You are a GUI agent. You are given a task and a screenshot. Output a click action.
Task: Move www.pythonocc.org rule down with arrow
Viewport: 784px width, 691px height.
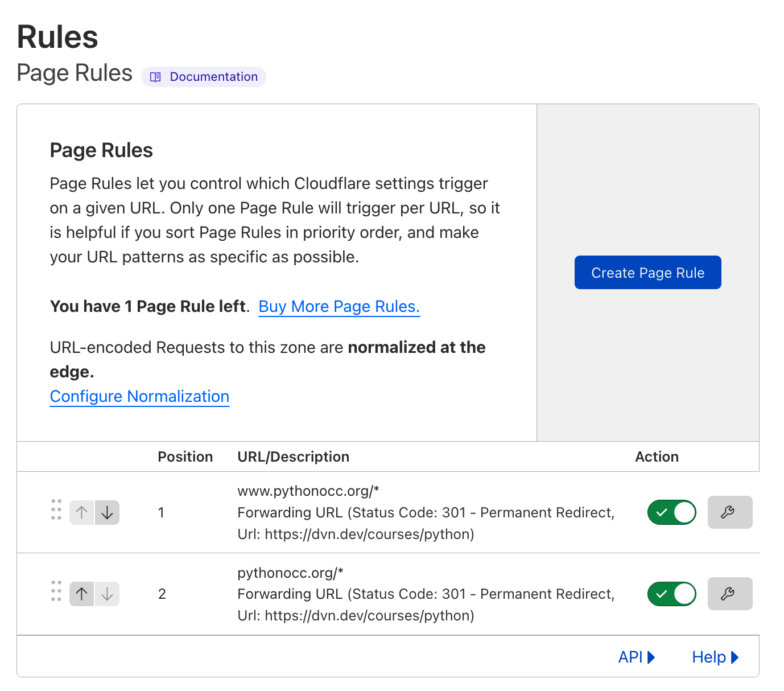tap(107, 512)
